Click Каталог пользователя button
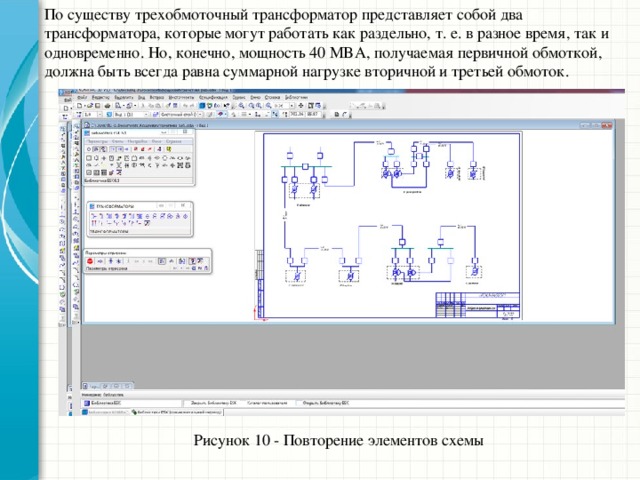 click(x=267, y=403)
